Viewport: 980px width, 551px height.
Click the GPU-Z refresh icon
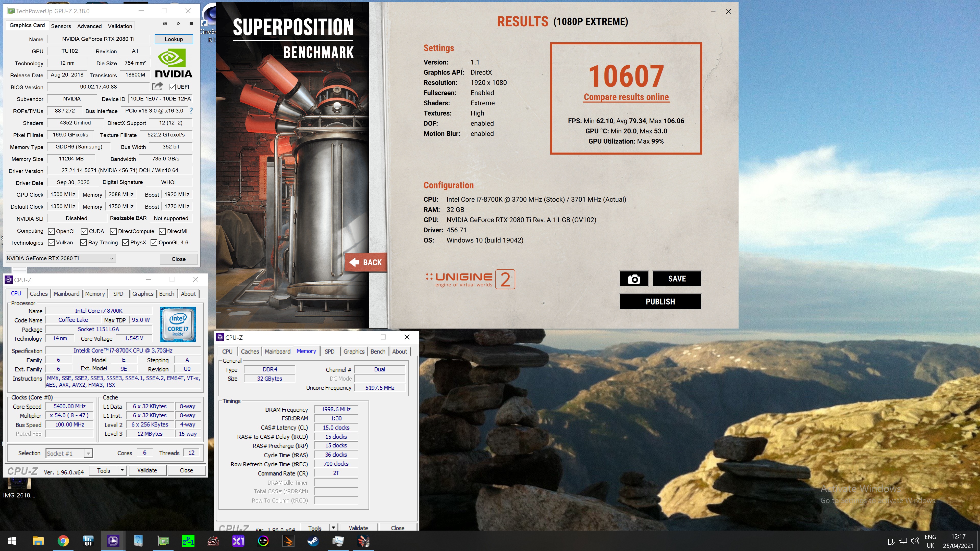[x=178, y=23]
